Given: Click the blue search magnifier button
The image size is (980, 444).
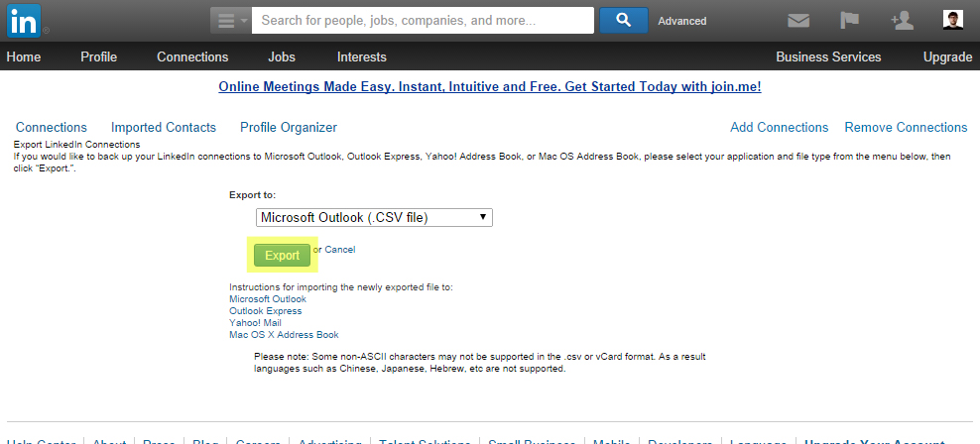Looking at the screenshot, I should click(623, 20).
